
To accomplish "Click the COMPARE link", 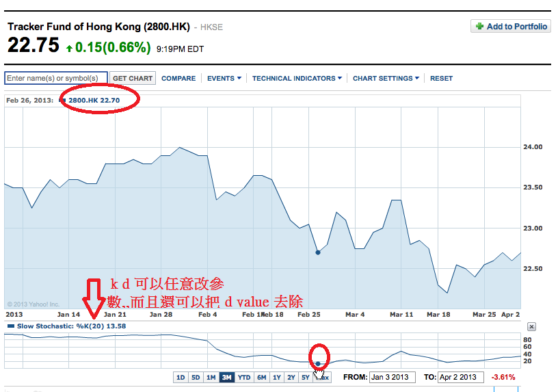I will [178, 78].
